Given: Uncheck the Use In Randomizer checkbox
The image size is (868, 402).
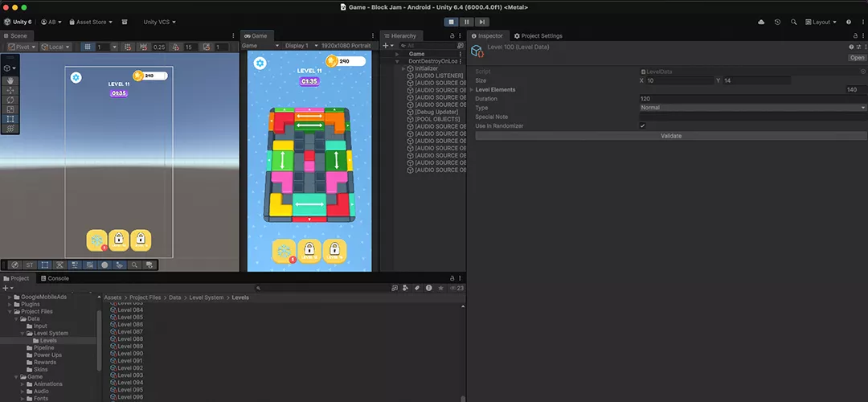Looking at the screenshot, I should (x=642, y=125).
